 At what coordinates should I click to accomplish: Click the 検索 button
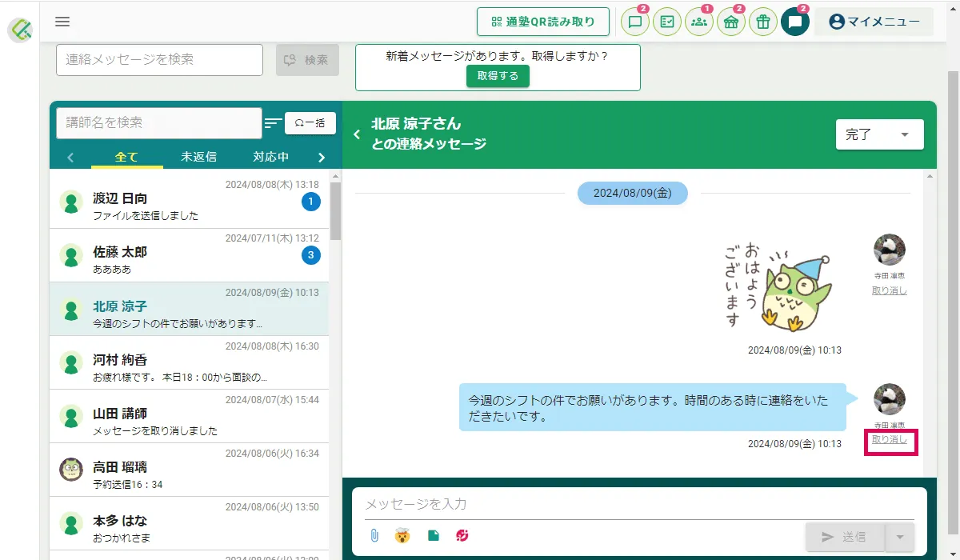point(307,60)
